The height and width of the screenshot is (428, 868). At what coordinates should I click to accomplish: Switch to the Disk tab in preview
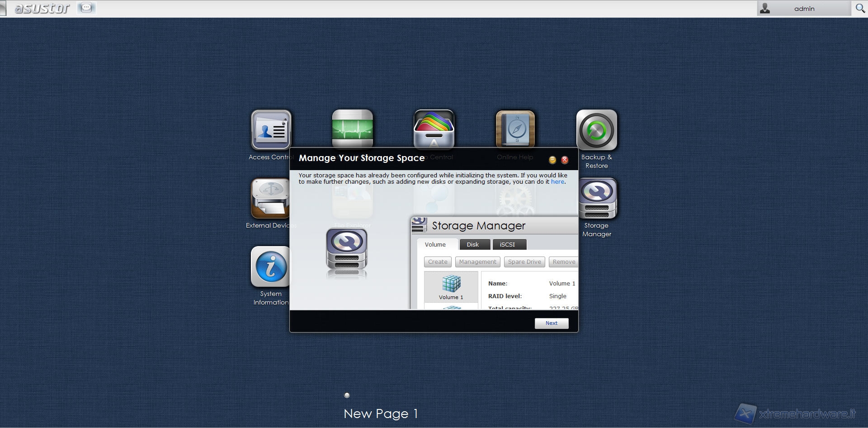(472, 244)
